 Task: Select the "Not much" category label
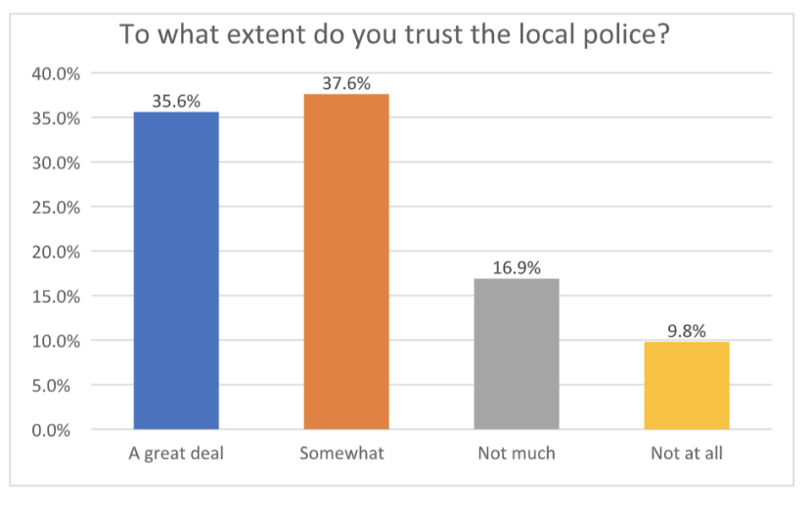coord(517,454)
